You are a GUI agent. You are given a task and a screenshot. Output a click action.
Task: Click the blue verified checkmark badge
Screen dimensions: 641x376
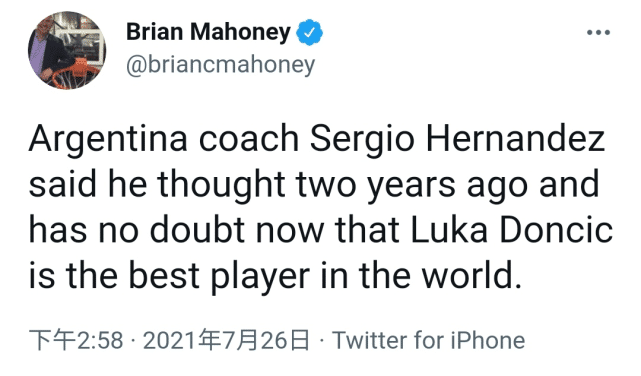[x=309, y=32]
